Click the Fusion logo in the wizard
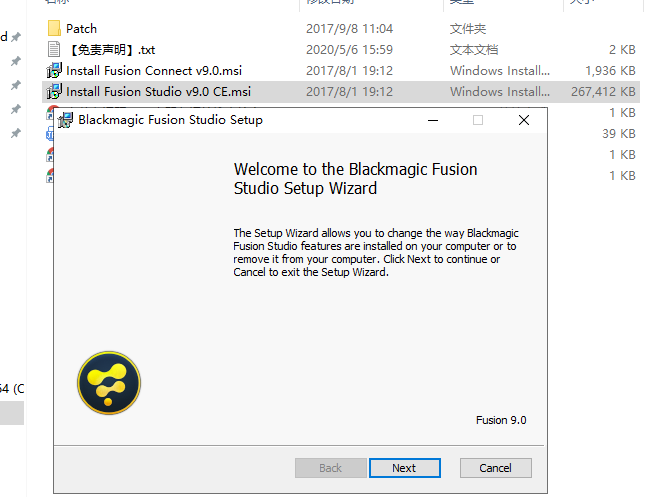The height and width of the screenshot is (497, 668). (109, 383)
